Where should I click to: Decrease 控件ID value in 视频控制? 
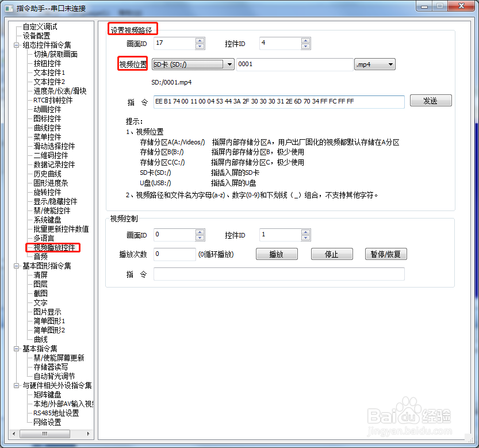[x=305, y=238]
